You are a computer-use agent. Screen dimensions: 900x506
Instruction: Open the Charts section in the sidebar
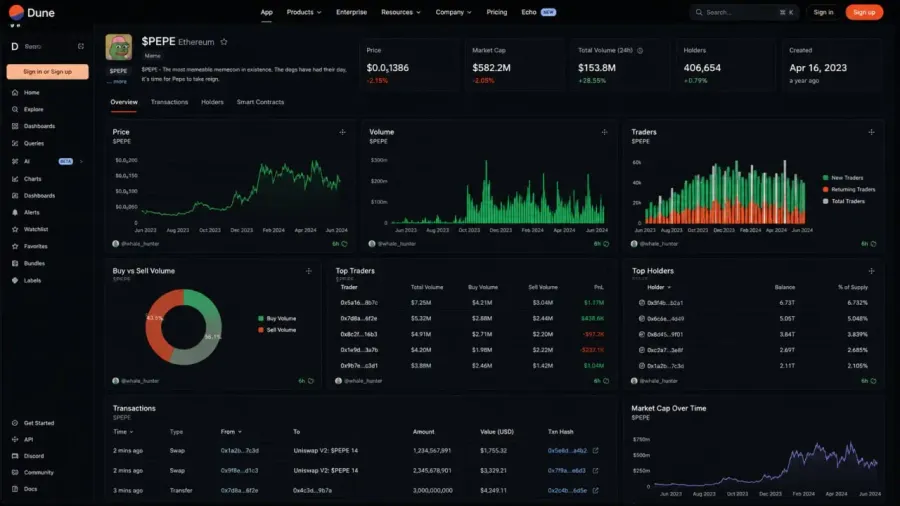26,179
